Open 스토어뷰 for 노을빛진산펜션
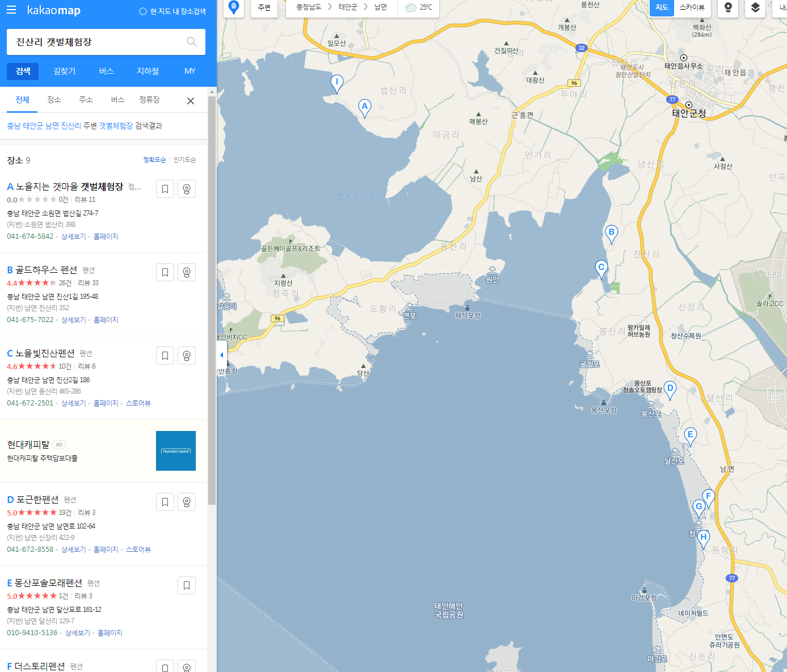This screenshot has height=672, width=787. point(138,403)
